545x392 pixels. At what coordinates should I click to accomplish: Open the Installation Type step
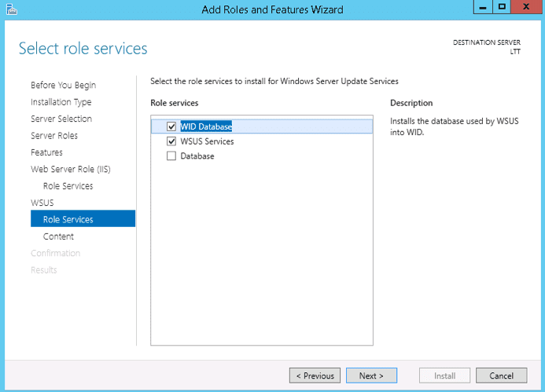(61, 102)
